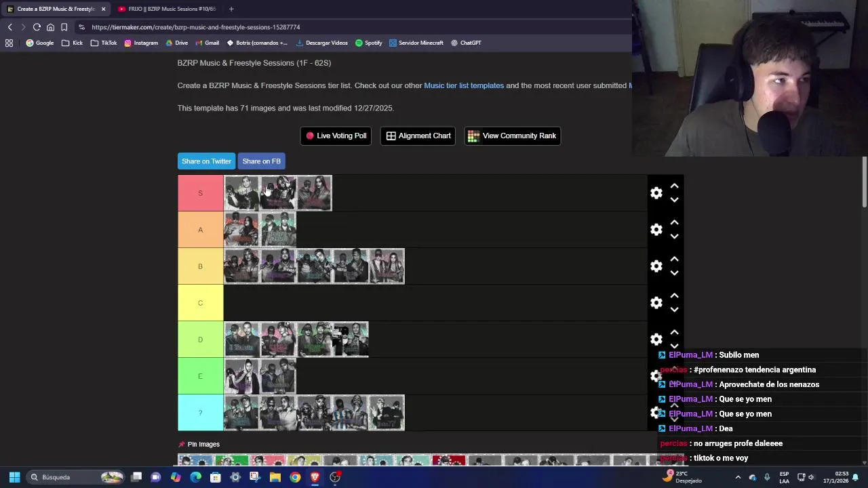Viewport: 868px width, 488px height.
Task: Click the S tier color label
Action: (x=200, y=193)
